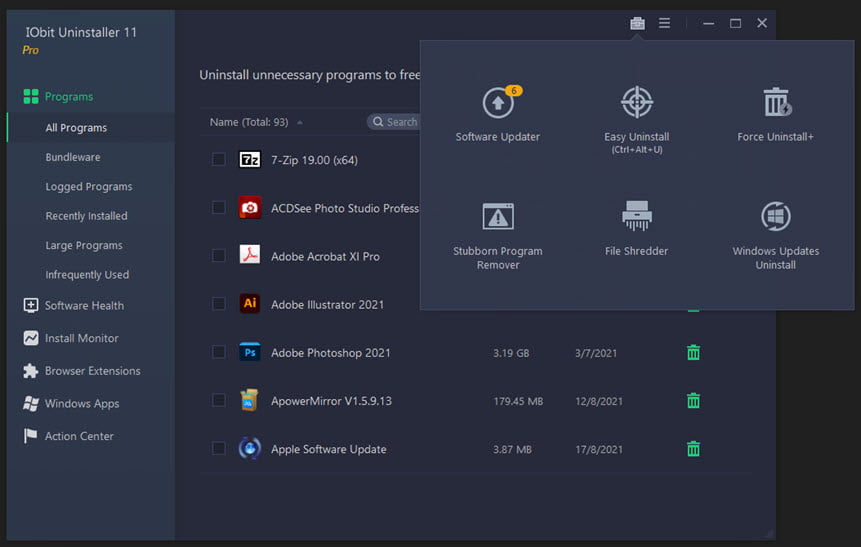Click the 3/7/2021 install date

[596, 353]
